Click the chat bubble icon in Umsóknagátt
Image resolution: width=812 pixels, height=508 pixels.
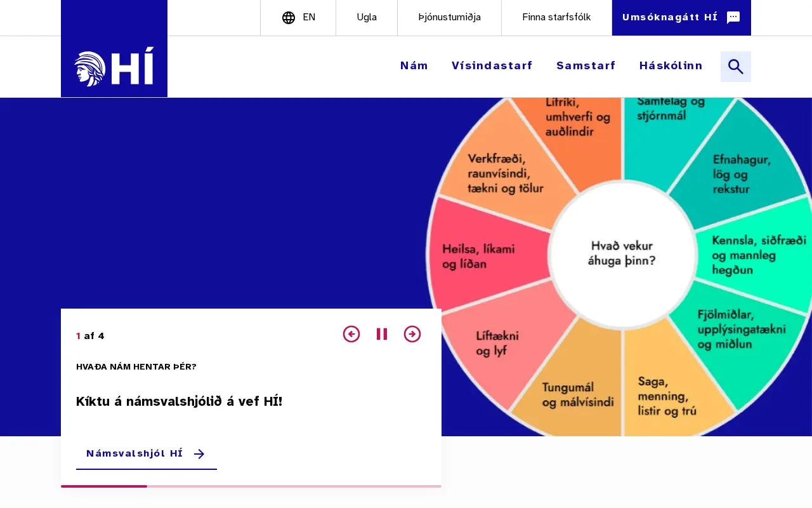click(x=733, y=18)
